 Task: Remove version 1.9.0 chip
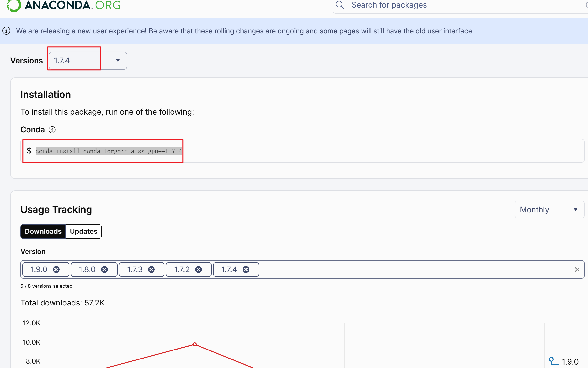(56, 269)
